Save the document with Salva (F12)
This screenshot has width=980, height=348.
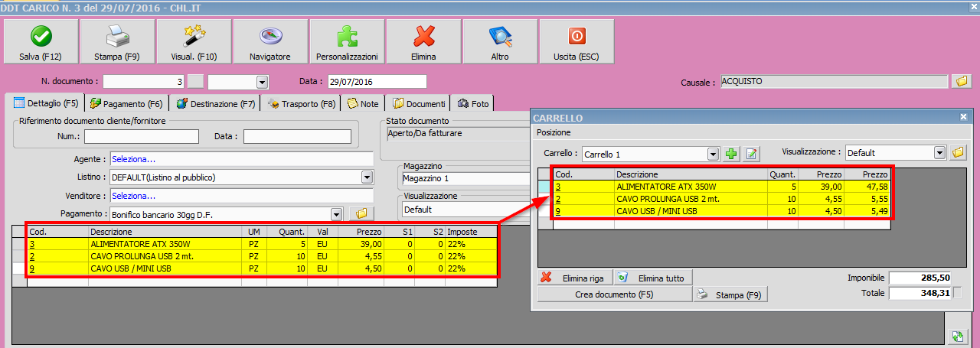[x=41, y=43]
